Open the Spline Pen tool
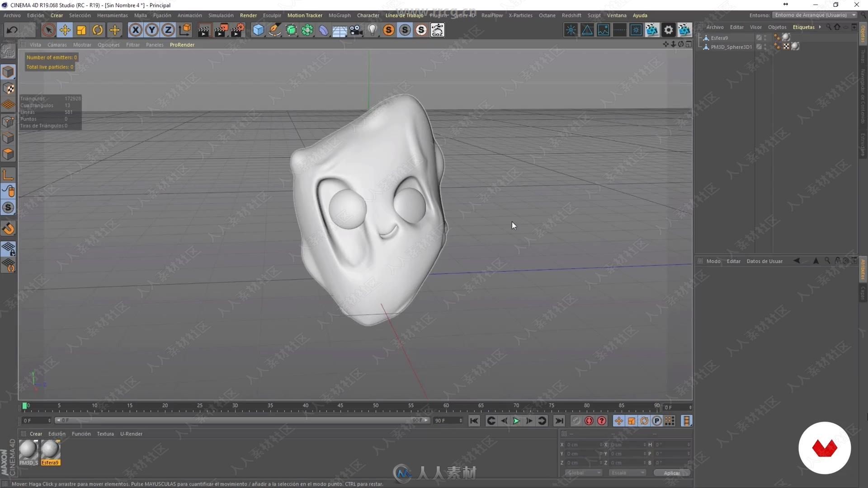Image resolution: width=868 pixels, height=488 pixels. pyautogui.click(x=274, y=30)
